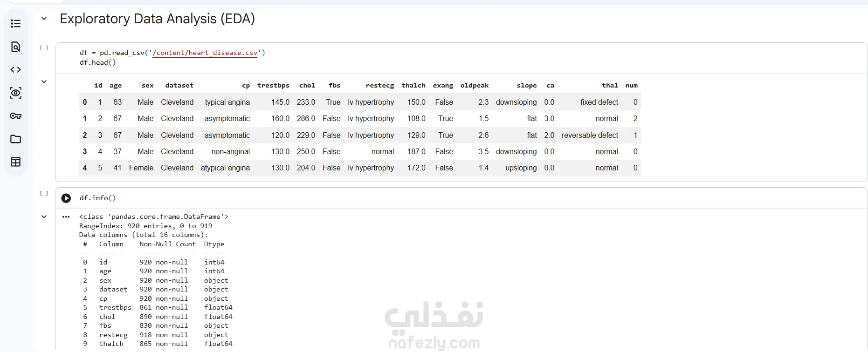Click the 'atypical angina' cell
Screen dimensions: 868x352
point(225,168)
